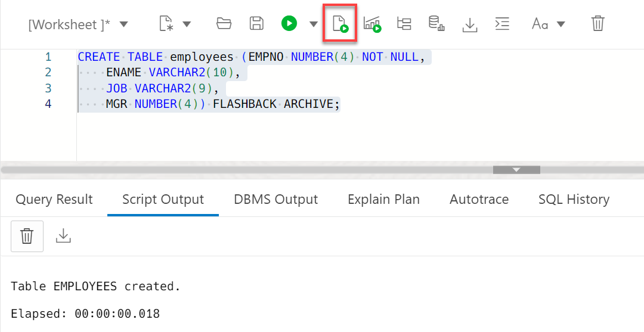
Task: Download the script output results
Action: click(x=63, y=236)
